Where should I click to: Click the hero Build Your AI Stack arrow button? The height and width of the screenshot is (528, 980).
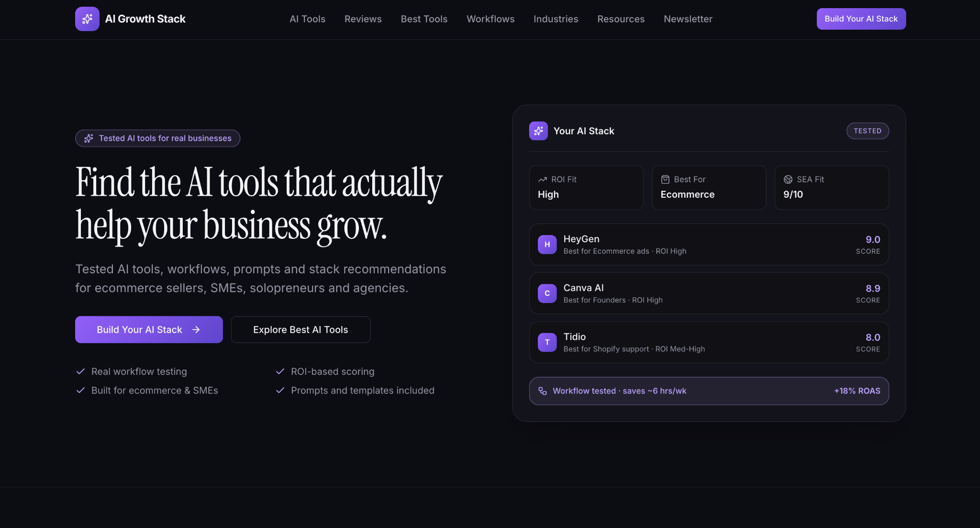[149, 329]
